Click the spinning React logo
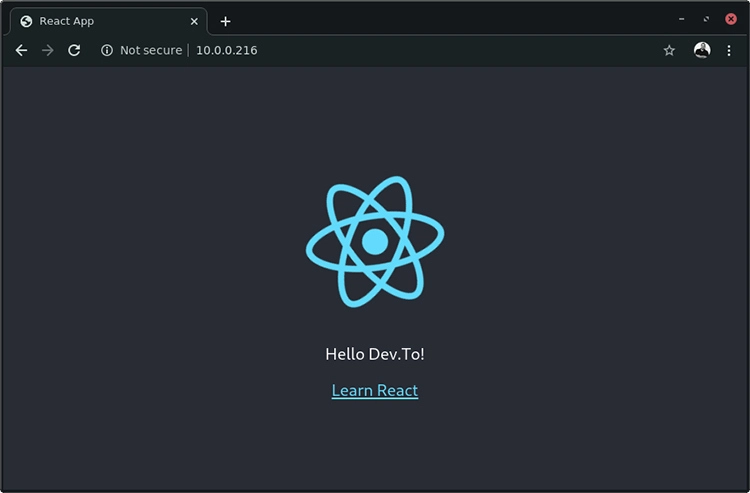This screenshot has width=750, height=493. coord(375,241)
